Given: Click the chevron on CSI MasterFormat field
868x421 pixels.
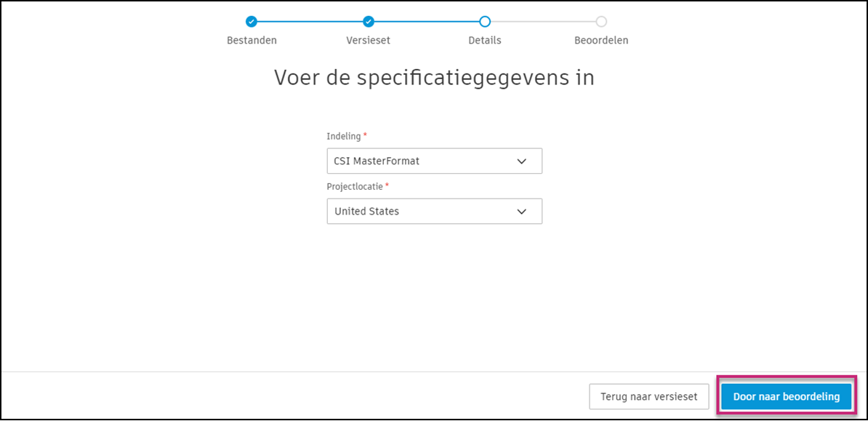Looking at the screenshot, I should pos(521,161).
